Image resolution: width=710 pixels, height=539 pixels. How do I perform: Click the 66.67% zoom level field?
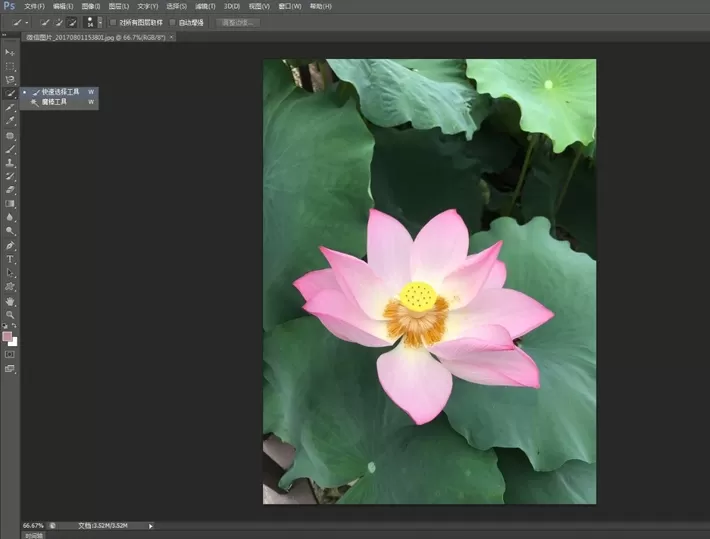point(33,526)
